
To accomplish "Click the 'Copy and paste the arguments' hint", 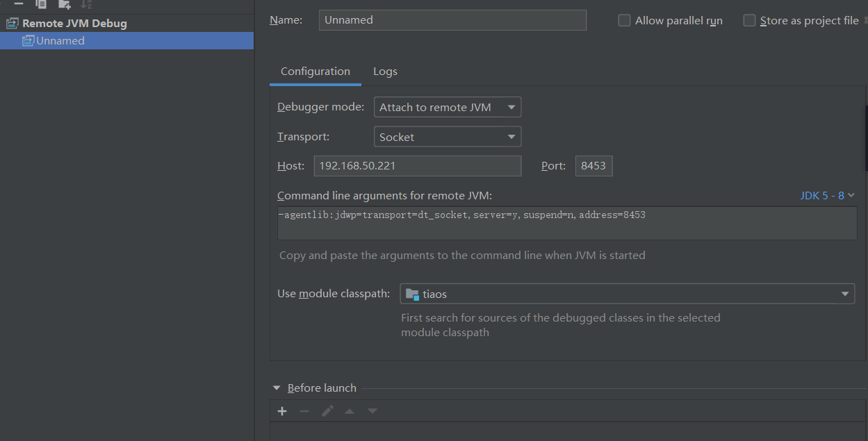I will [462, 256].
